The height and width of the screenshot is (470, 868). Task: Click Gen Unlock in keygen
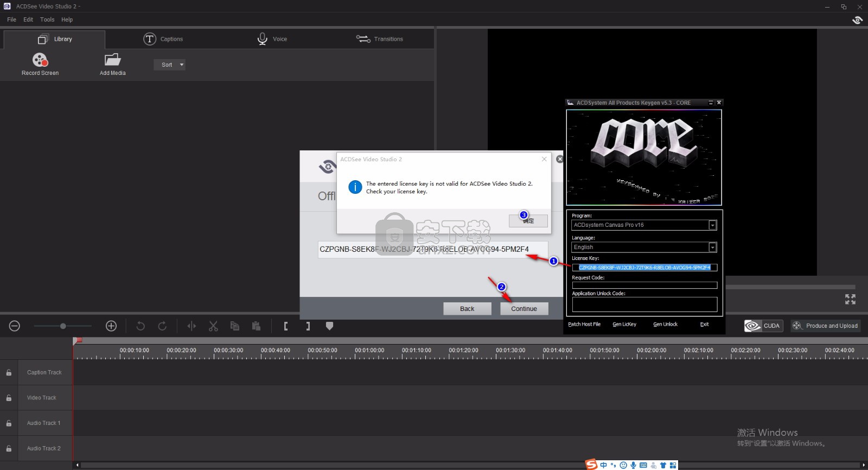665,325
